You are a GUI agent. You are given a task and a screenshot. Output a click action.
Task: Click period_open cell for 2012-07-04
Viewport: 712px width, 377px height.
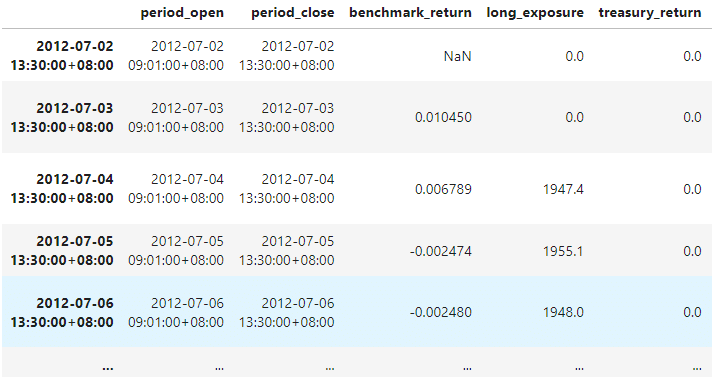[176, 188]
